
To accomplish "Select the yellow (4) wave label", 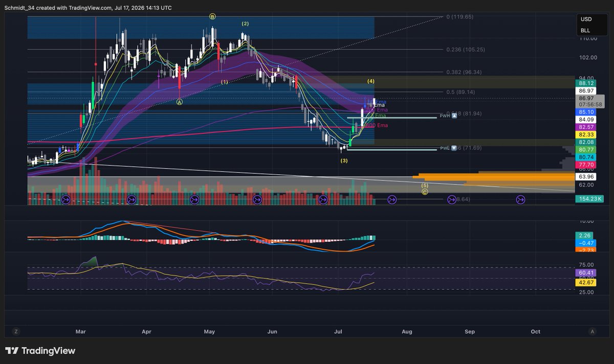I will click(x=371, y=81).
